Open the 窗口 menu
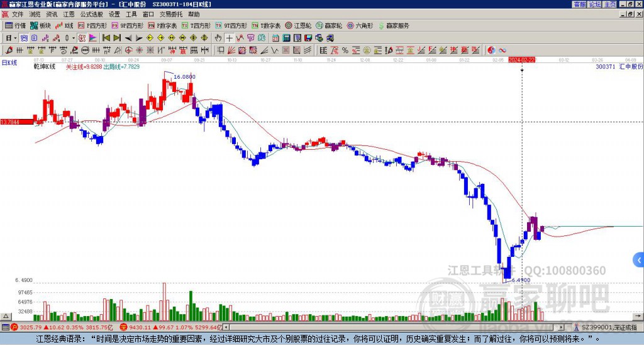644x345 pixels. pyautogui.click(x=148, y=14)
